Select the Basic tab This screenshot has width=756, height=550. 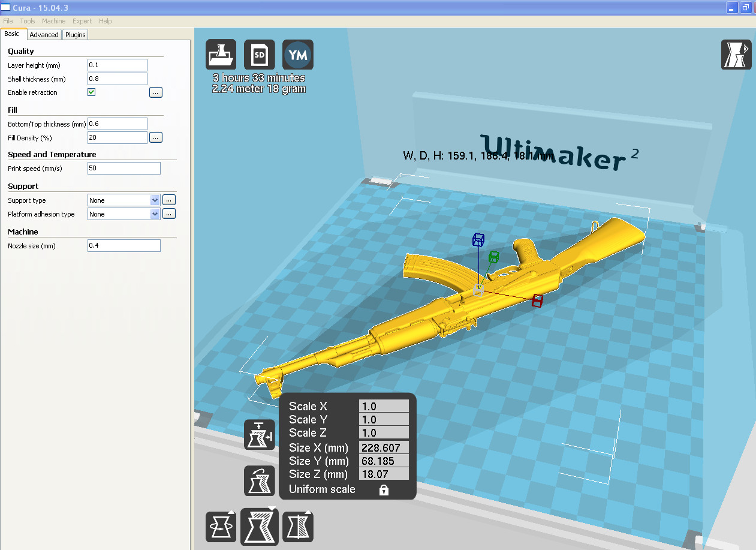[x=12, y=34]
